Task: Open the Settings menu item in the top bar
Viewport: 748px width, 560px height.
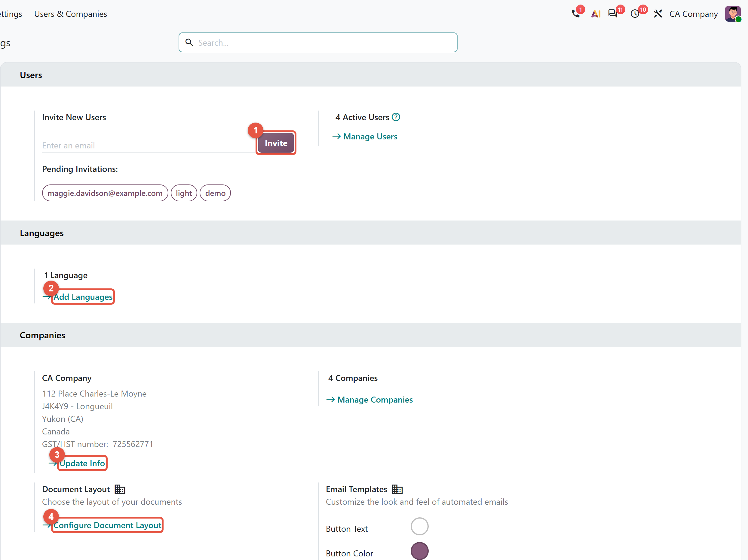Action: point(11,14)
